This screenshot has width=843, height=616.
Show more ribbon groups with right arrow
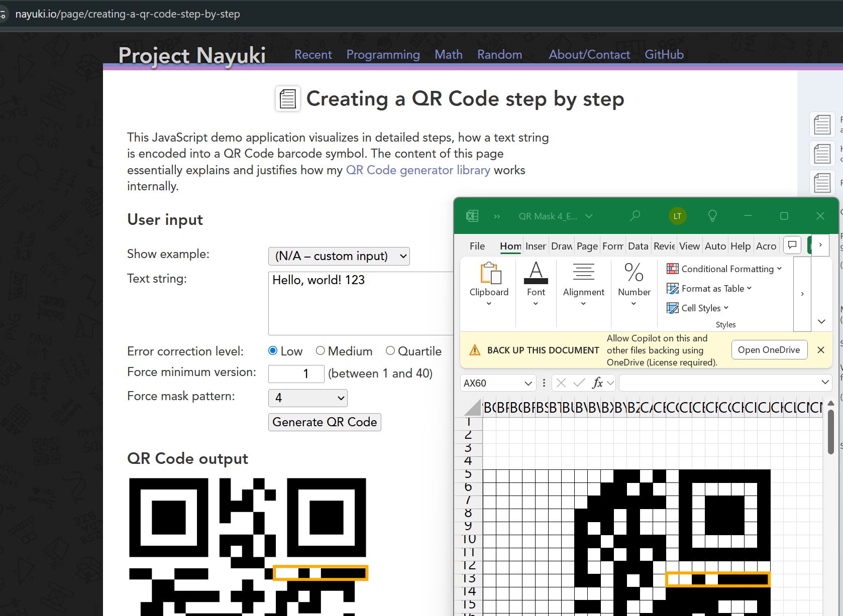click(x=802, y=294)
